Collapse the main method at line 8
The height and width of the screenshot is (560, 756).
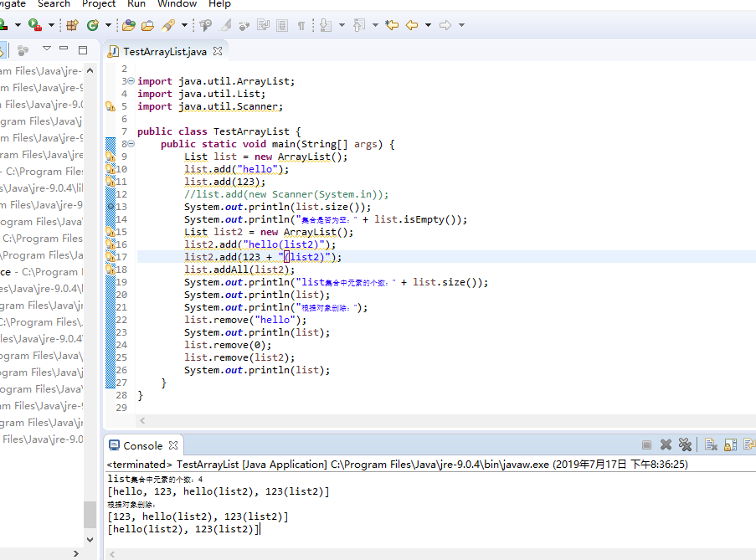click(x=131, y=144)
